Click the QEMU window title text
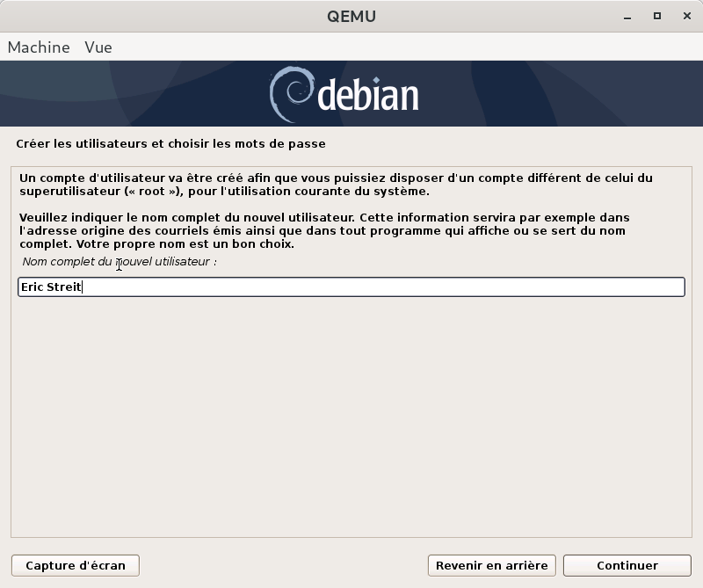The width and height of the screenshot is (703, 588). (351, 16)
